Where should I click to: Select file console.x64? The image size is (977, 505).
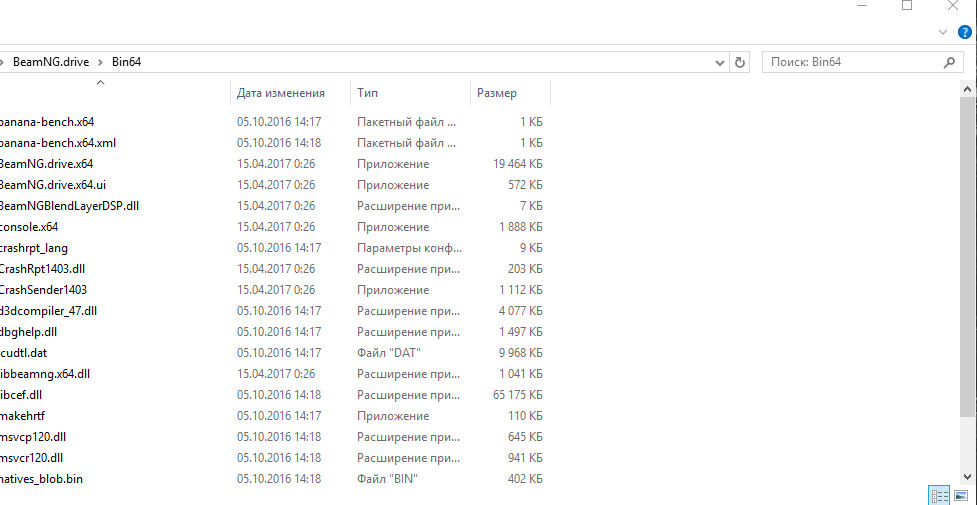click(29, 227)
